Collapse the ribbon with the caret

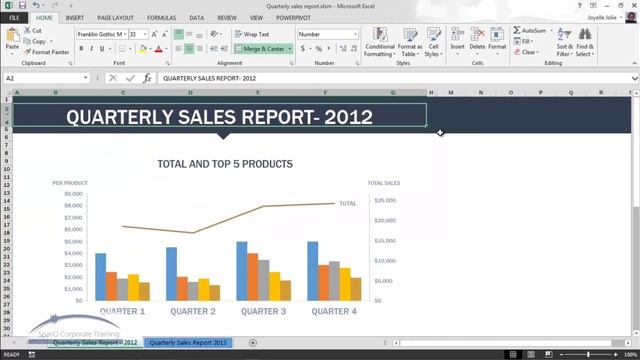click(x=634, y=63)
